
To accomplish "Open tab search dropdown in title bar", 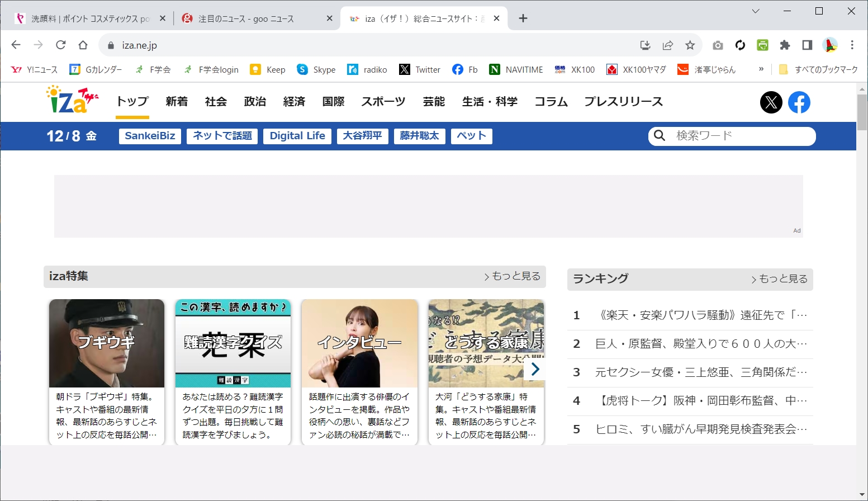I will (756, 11).
